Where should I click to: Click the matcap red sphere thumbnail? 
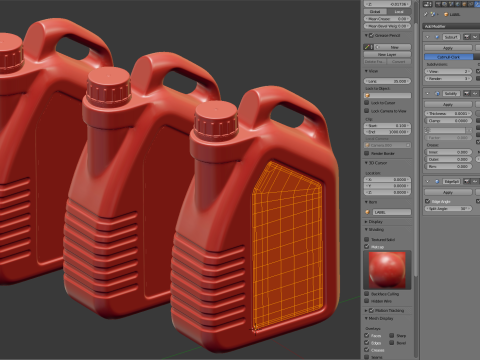pos(387,270)
